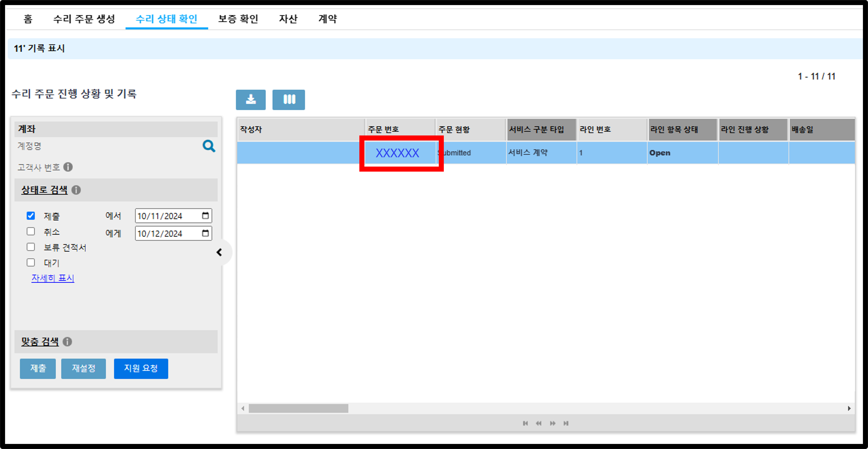The width and height of the screenshot is (868, 449).
Task: Click info icon beside 맞춤 검색
Action: coord(67,342)
